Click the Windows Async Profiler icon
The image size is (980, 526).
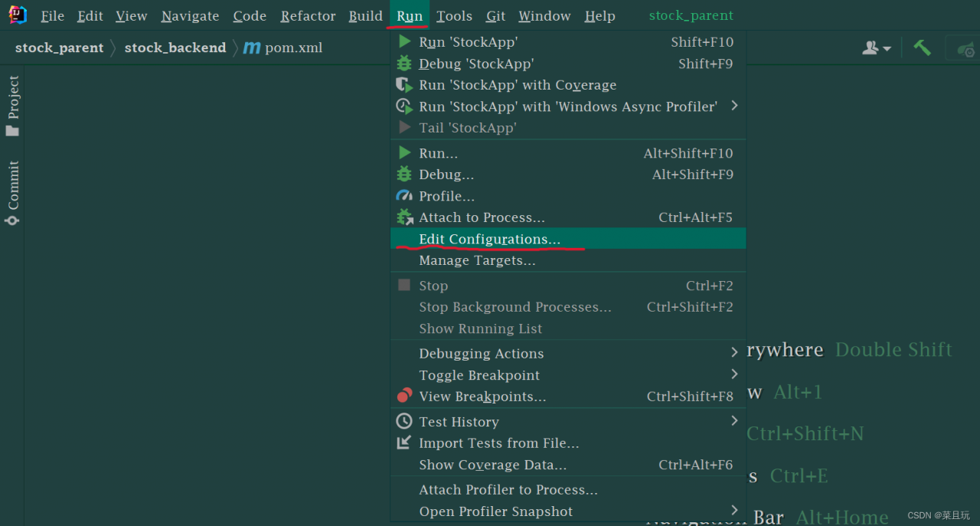[x=404, y=106]
